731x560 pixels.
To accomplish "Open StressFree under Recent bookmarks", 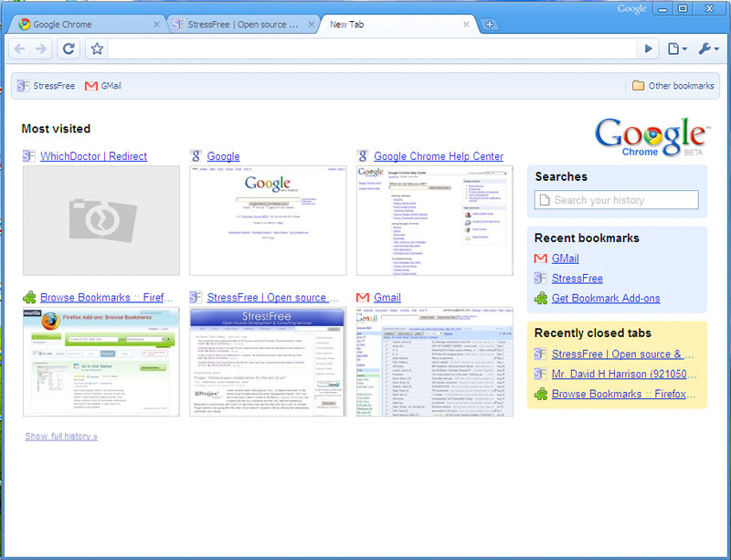I will click(577, 279).
